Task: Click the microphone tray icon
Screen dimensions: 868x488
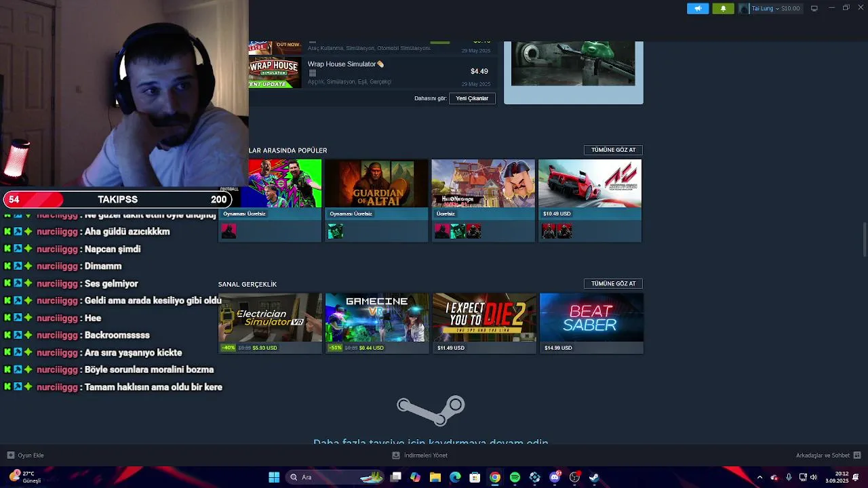Action: click(789, 477)
